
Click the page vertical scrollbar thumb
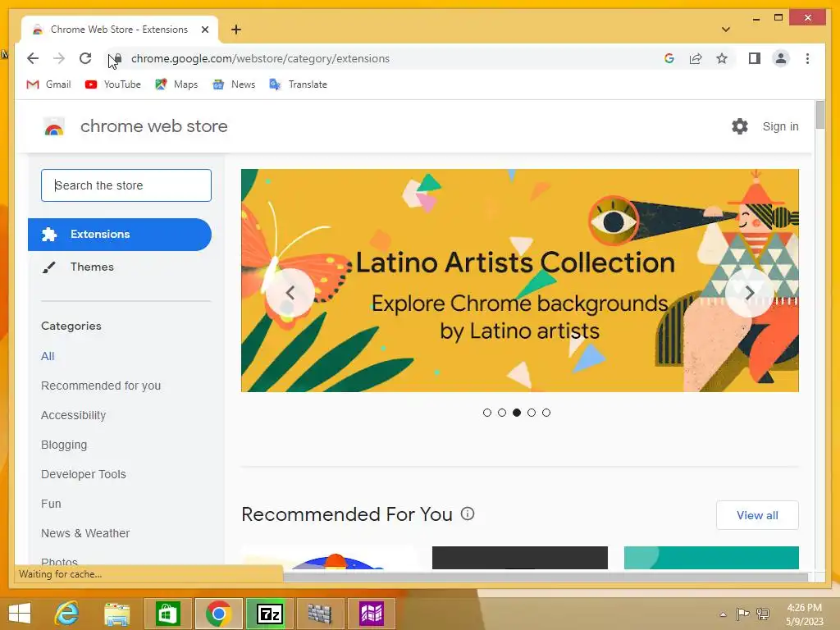pos(820,115)
